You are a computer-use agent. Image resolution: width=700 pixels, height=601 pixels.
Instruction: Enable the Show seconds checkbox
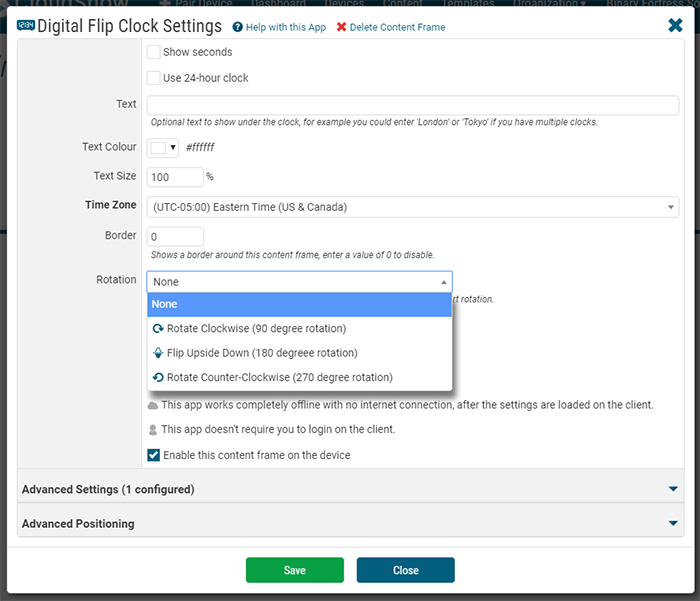point(154,52)
